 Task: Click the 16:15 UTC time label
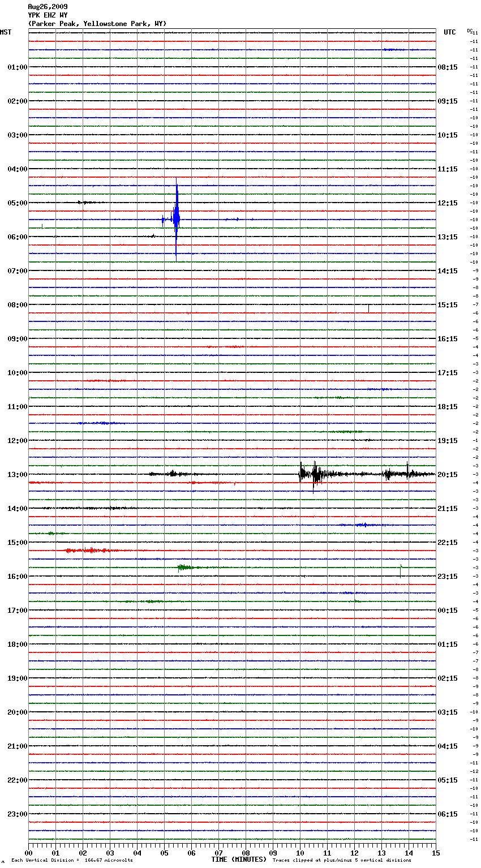tap(448, 339)
